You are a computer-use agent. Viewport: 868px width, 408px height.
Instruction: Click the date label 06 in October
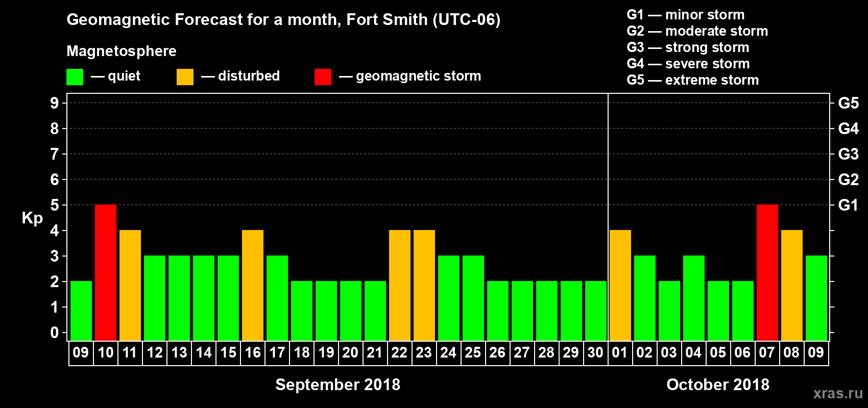[742, 353]
